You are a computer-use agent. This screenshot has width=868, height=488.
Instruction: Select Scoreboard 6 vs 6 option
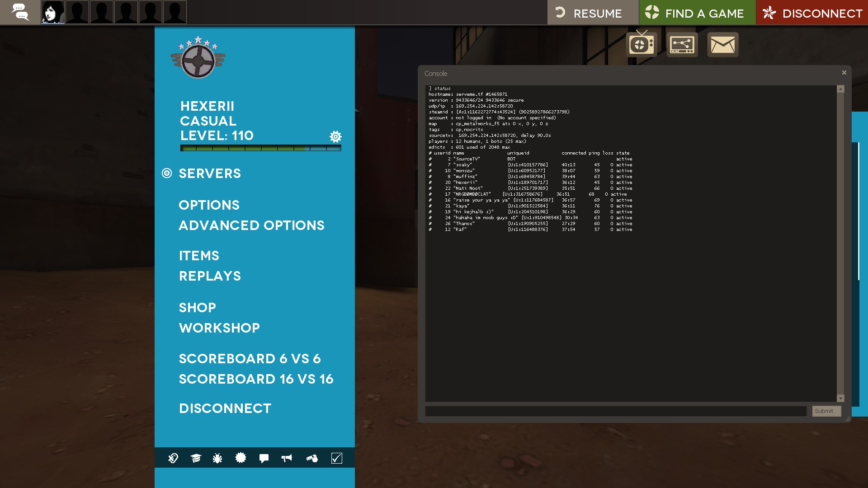coord(250,359)
